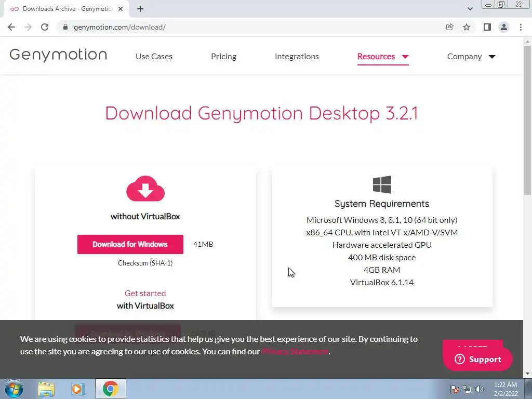The width and height of the screenshot is (532, 399).
Task: Open the Action Center flag icon
Action: click(x=455, y=389)
